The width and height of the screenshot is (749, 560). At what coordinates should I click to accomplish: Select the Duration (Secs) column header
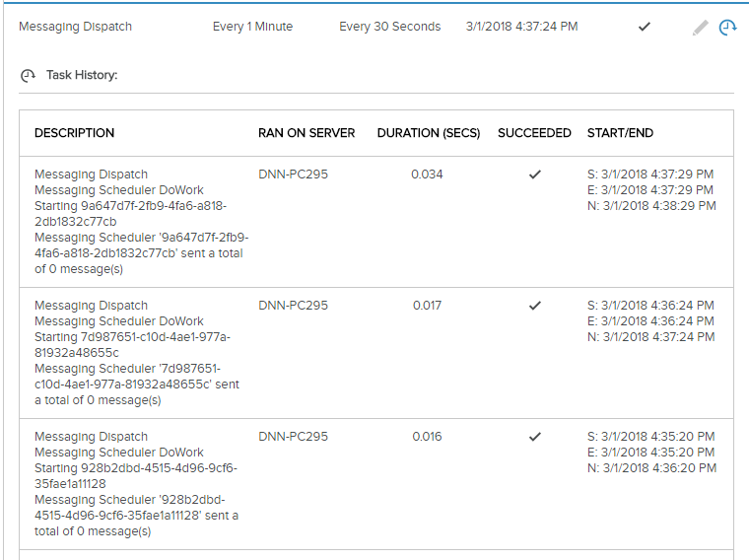pos(429,133)
